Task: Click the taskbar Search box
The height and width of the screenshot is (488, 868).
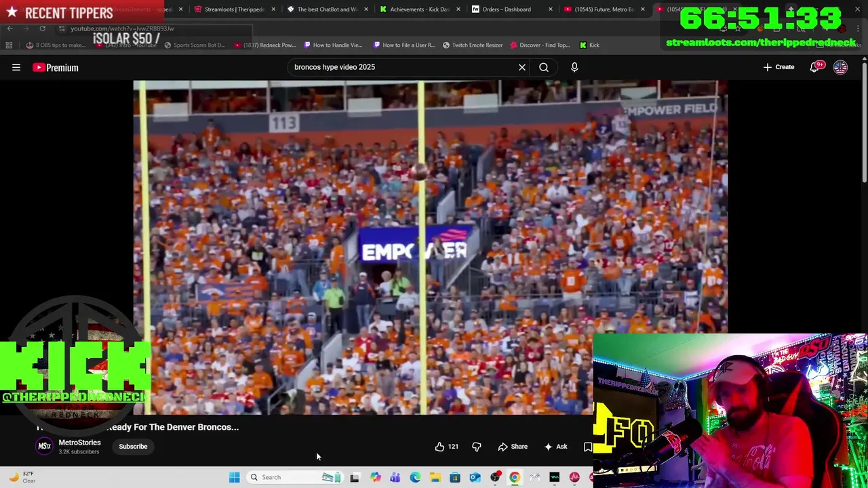Action: click(295, 477)
